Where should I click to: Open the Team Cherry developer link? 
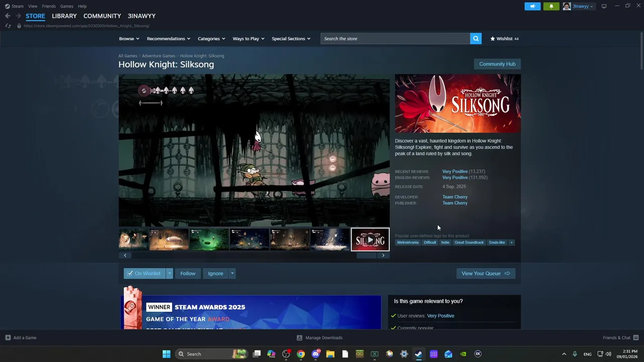[x=455, y=197]
